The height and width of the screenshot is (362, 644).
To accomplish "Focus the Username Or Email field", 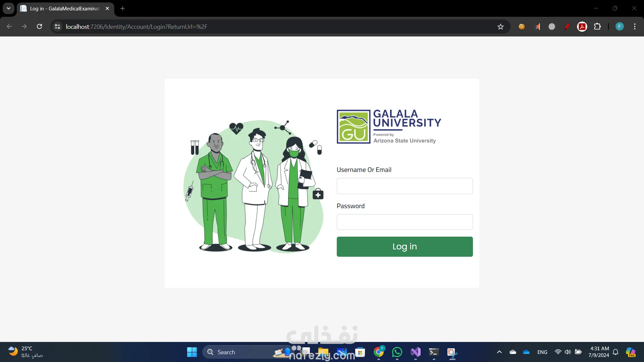I will [x=405, y=186].
